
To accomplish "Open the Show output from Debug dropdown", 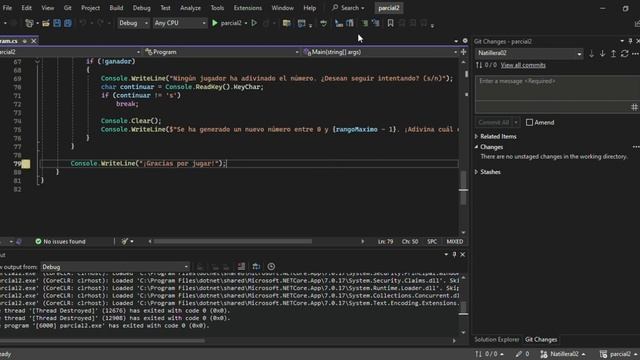I will [x=115, y=267].
